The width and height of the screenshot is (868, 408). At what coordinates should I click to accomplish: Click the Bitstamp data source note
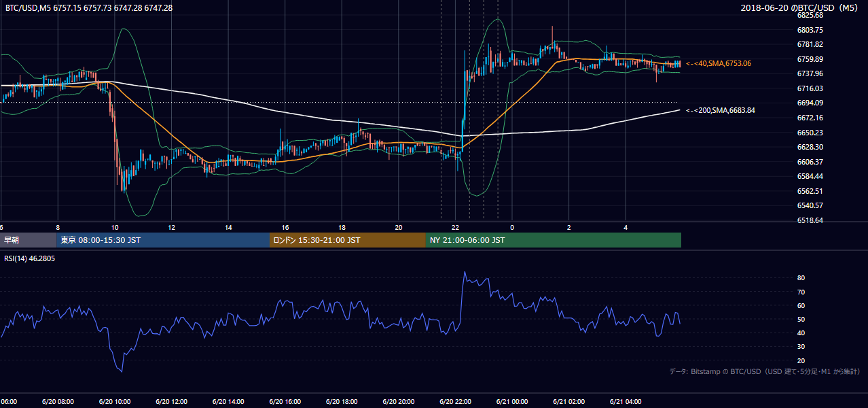(765, 371)
